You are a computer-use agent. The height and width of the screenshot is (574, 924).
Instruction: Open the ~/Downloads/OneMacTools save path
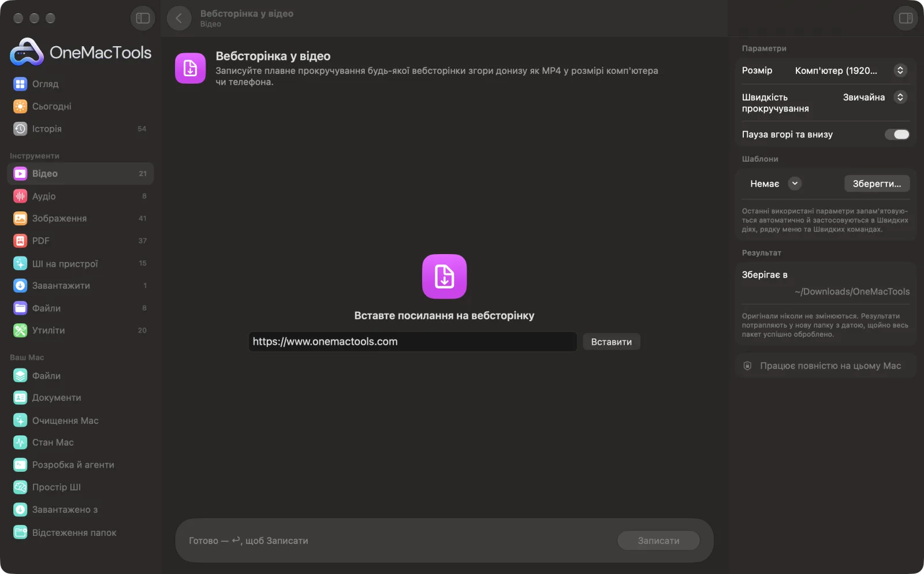click(x=852, y=292)
